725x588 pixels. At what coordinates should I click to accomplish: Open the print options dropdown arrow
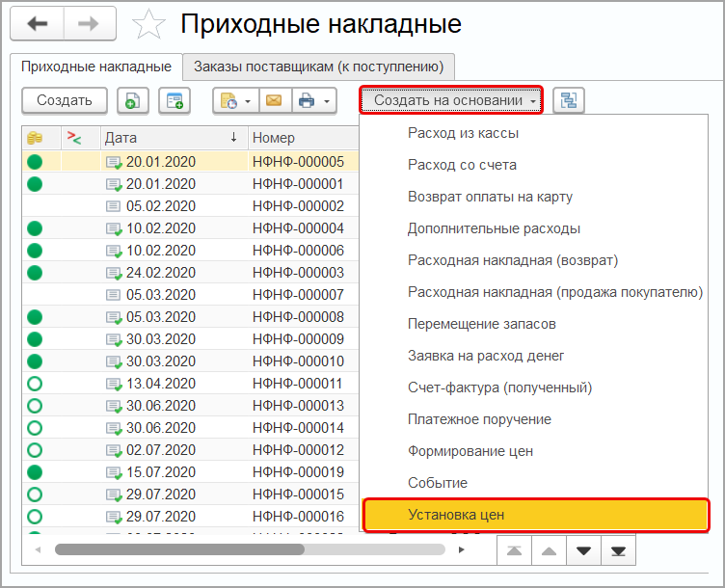[327, 101]
